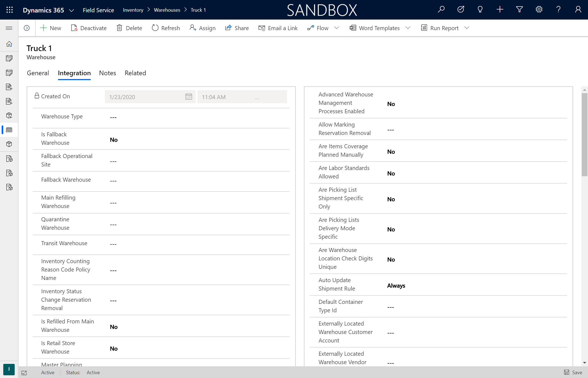588x378 pixels.
Task: Toggle Is Fallback Warehouse field
Action: tap(114, 140)
